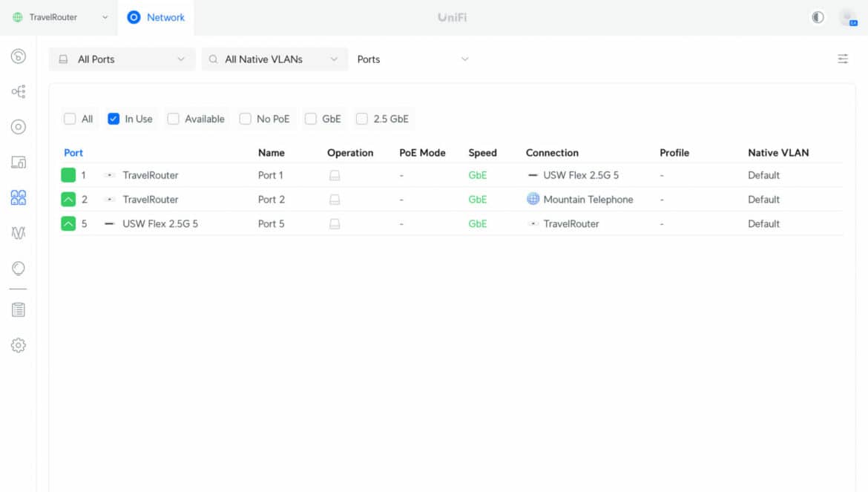Sort by the Port column header
This screenshot has width=868, height=492.
73,153
